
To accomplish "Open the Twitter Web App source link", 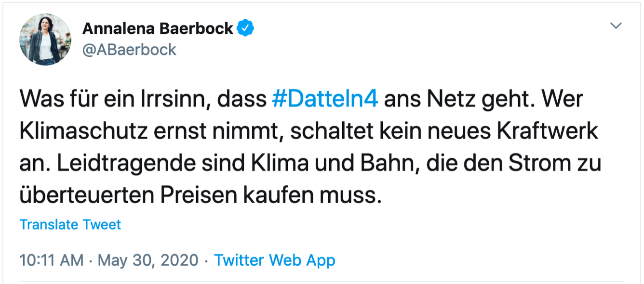I will coord(275,260).
